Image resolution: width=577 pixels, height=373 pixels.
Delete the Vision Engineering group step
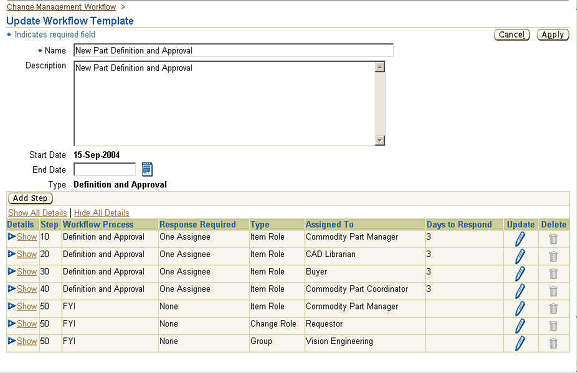coord(553,343)
